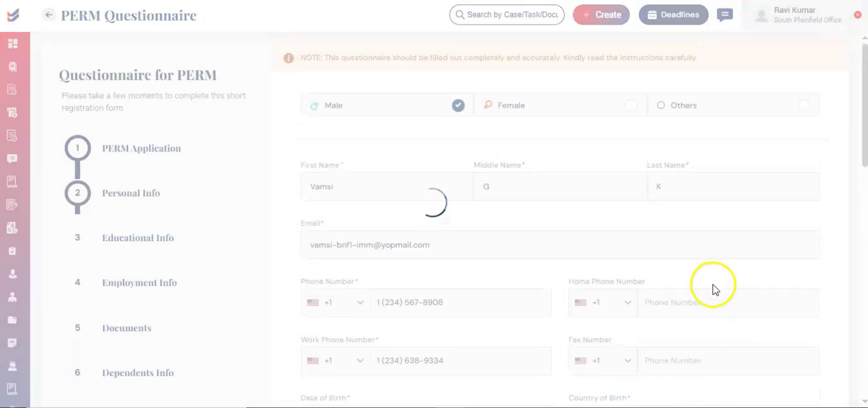Go to step 1 PERM Application
This screenshot has width=868, height=408.
click(141, 148)
